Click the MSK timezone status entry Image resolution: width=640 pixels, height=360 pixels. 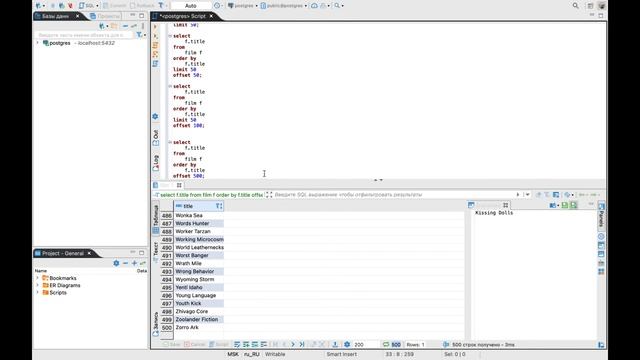tap(233, 354)
